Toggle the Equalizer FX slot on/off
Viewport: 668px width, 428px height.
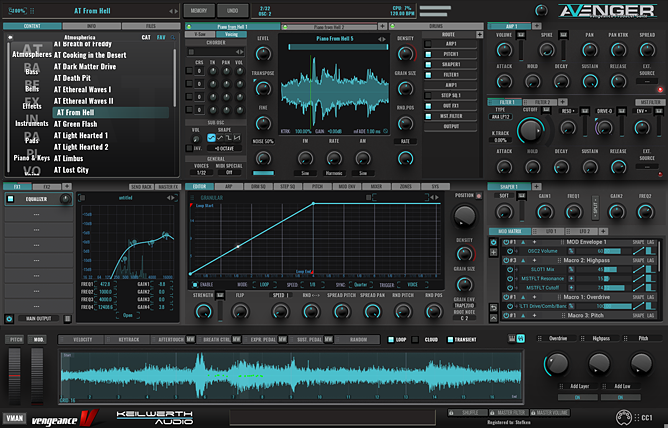11,199
